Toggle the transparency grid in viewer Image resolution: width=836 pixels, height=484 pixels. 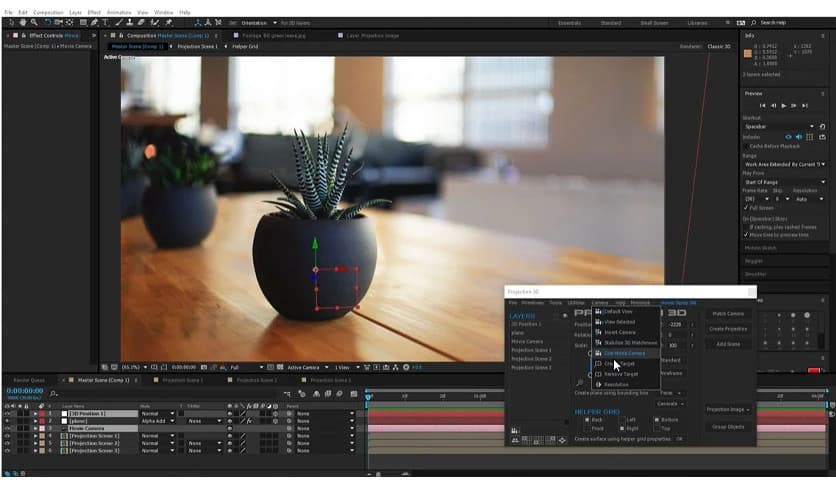coord(279,367)
